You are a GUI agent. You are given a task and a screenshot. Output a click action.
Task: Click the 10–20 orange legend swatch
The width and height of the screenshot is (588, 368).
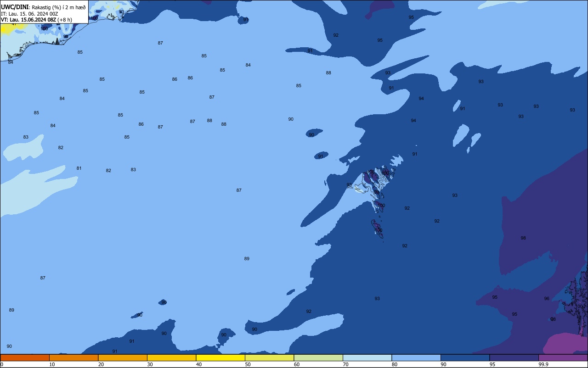(73, 357)
